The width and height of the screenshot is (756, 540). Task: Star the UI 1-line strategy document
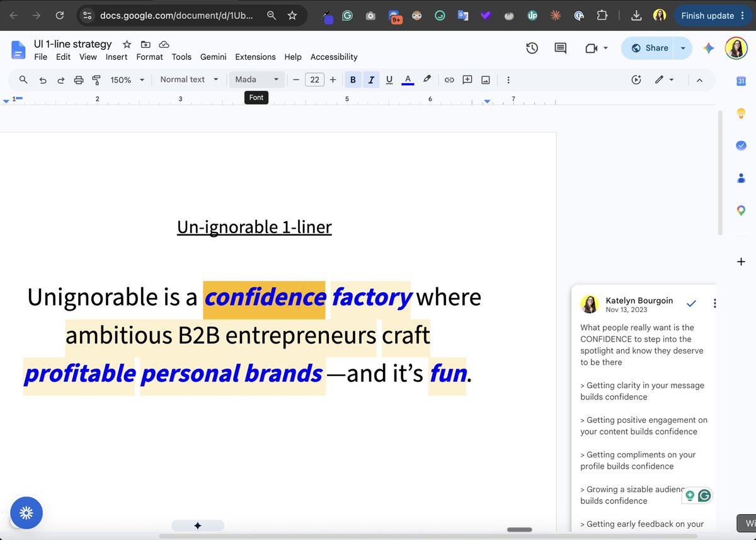(127, 44)
